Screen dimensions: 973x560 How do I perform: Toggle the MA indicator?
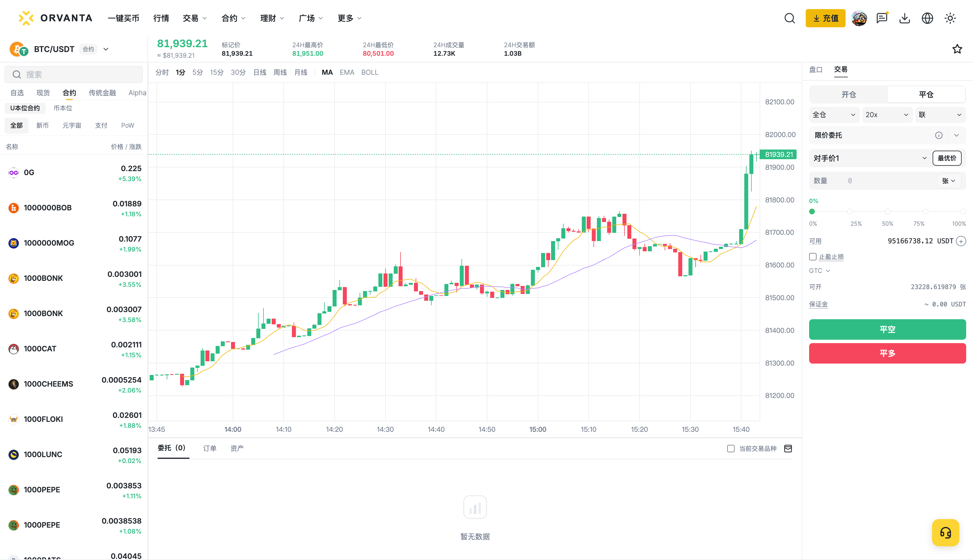tap(327, 72)
